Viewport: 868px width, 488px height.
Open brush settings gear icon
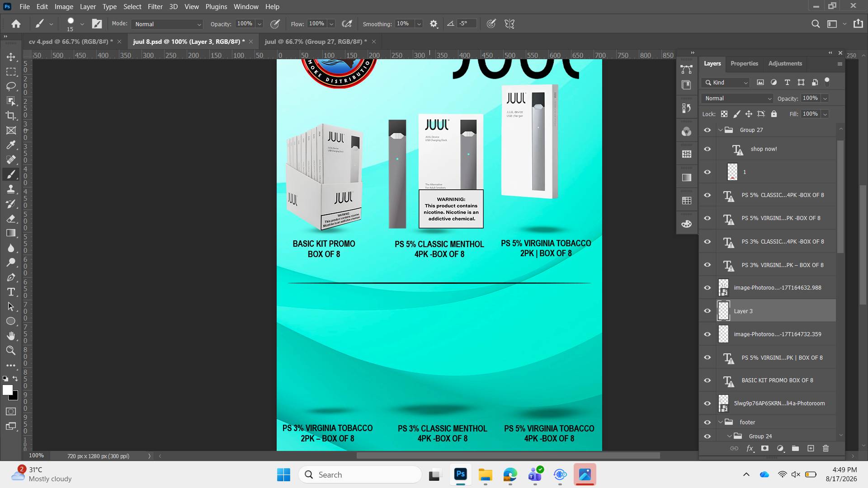point(434,24)
